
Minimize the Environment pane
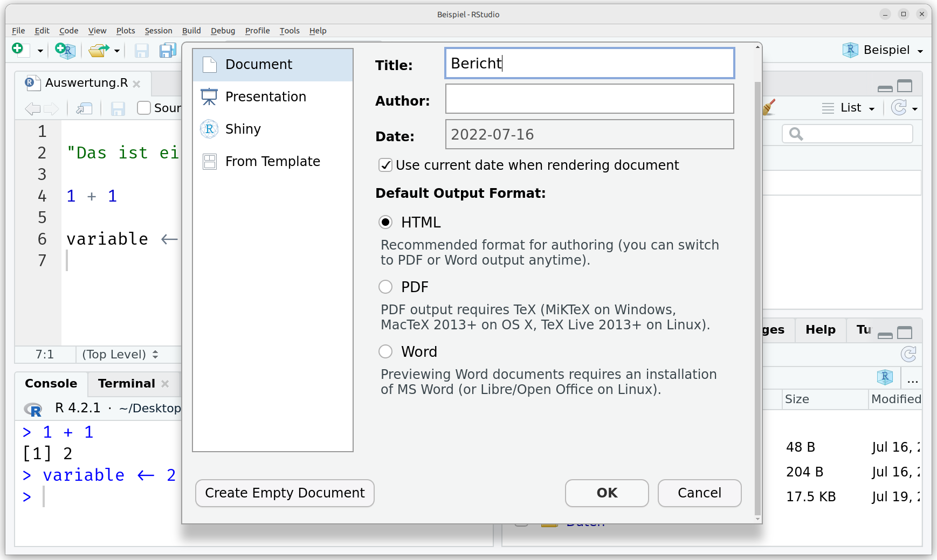pos(885,88)
